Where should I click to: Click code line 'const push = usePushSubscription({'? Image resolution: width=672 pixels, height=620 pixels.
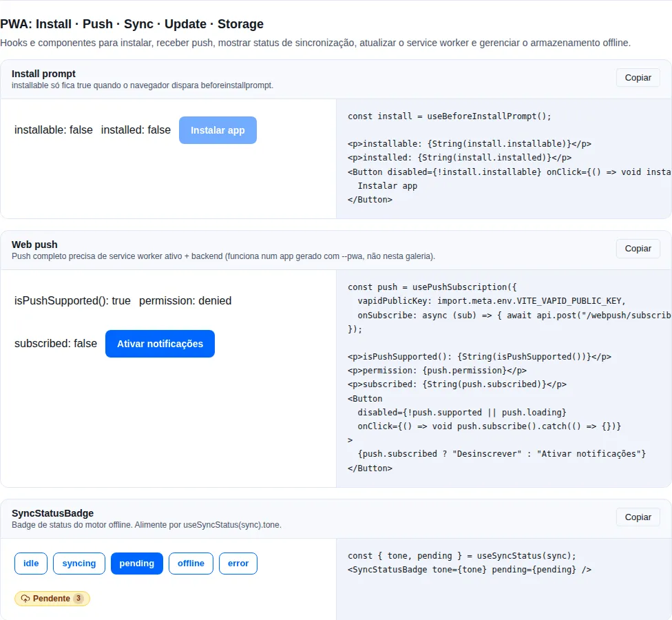coord(432,287)
